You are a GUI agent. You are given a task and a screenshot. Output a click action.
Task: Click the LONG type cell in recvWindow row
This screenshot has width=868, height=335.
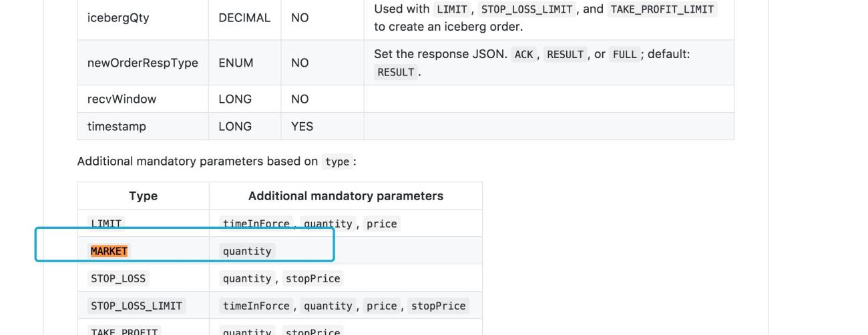point(244,99)
